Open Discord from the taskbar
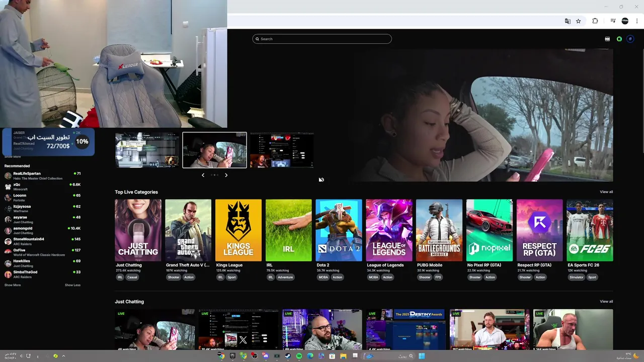This screenshot has width=644, height=362. point(266,356)
